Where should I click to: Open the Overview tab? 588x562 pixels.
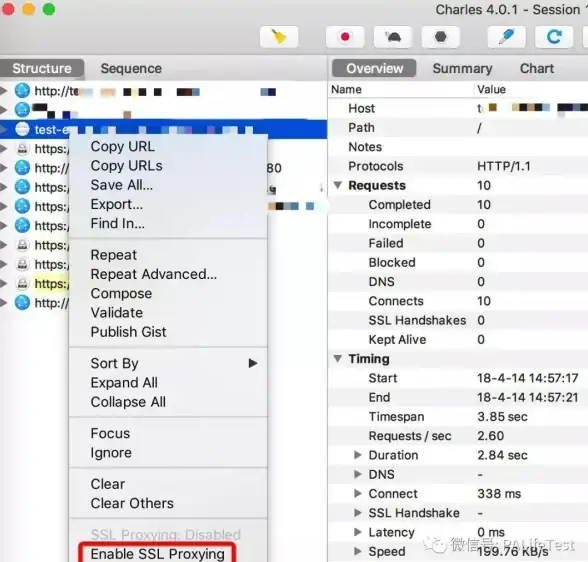pos(374,68)
